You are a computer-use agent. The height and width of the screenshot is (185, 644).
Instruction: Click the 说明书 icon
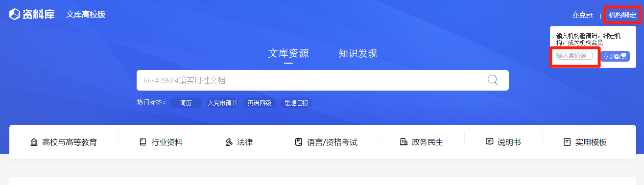[489, 142]
